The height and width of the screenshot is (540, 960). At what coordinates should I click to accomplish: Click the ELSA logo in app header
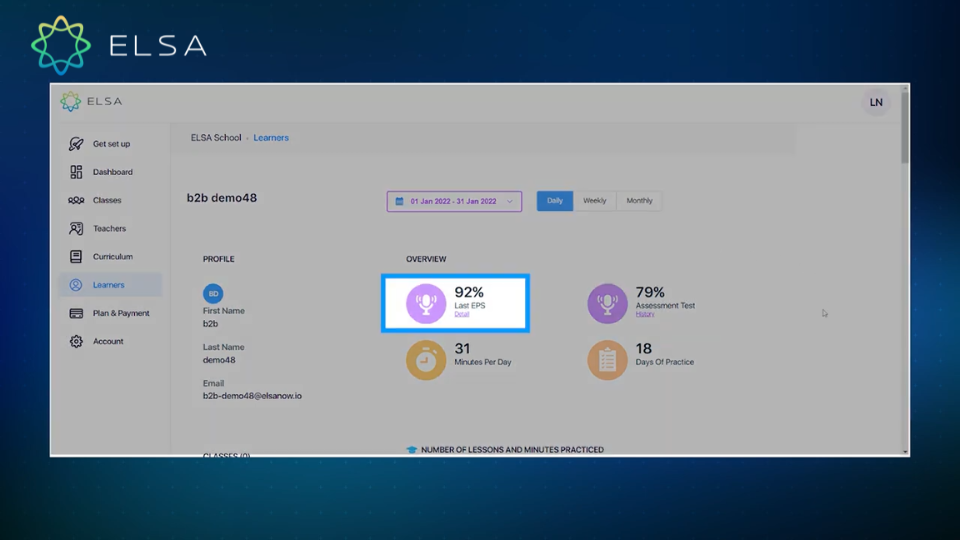[x=91, y=102]
